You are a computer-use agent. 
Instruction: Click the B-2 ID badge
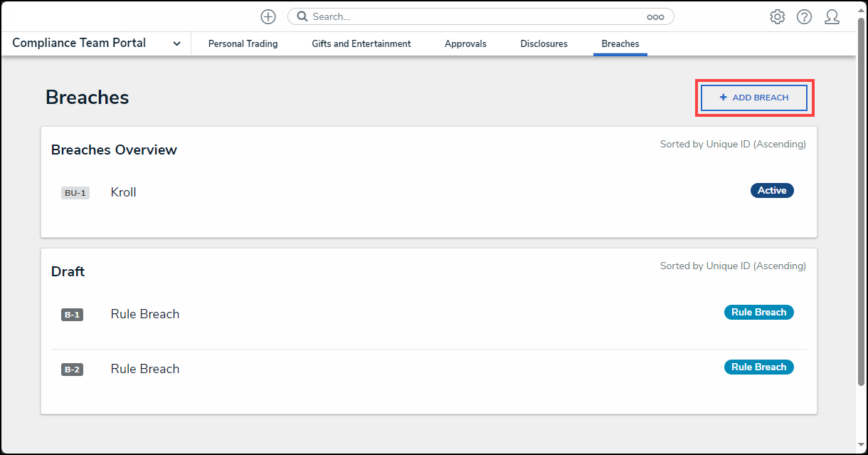(72, 370)
